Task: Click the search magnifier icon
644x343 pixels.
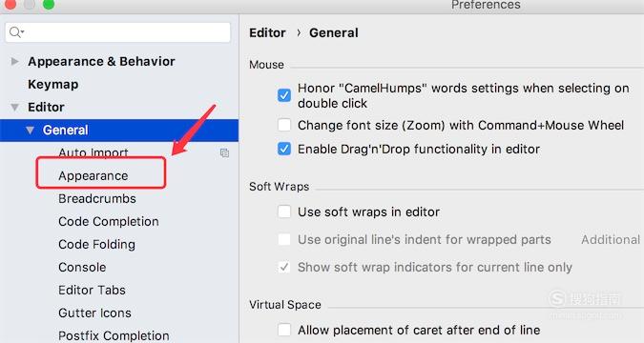Action: [16, 32]
